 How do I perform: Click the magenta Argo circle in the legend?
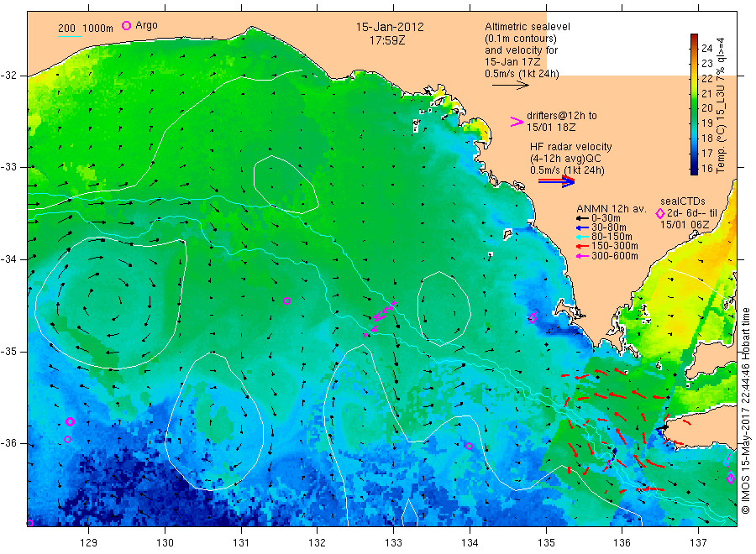[126, 25]
